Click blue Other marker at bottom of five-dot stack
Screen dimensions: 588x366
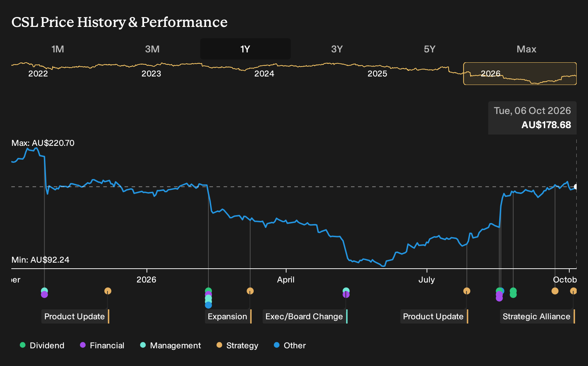[208, 305]
